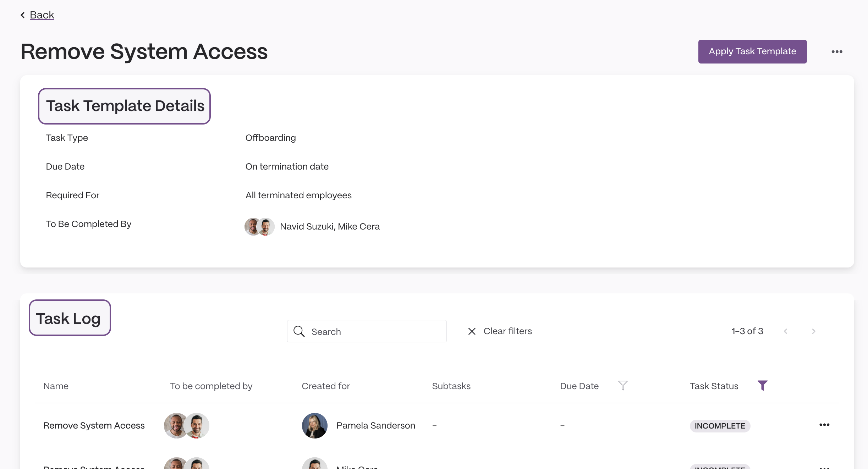Screen dimensions: 868x469
Task: Click Clear filters text
Action: [x=507, y=331]
